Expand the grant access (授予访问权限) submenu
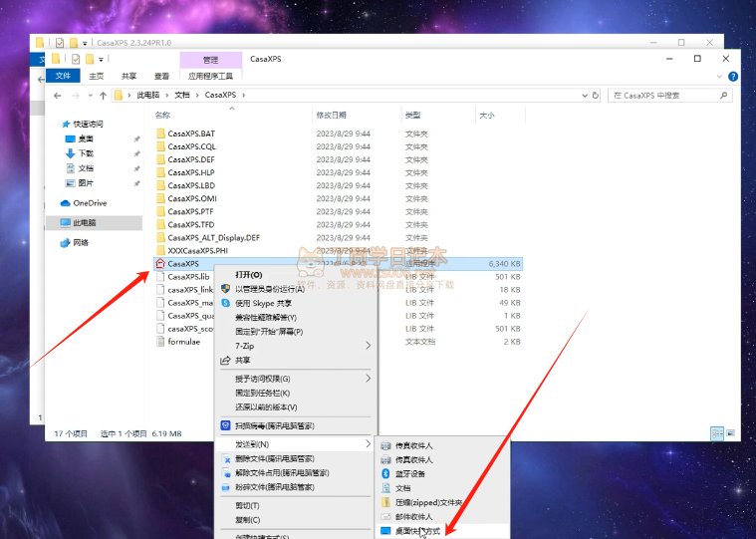This screenshot has height=539, width=756. pos(369,379)
